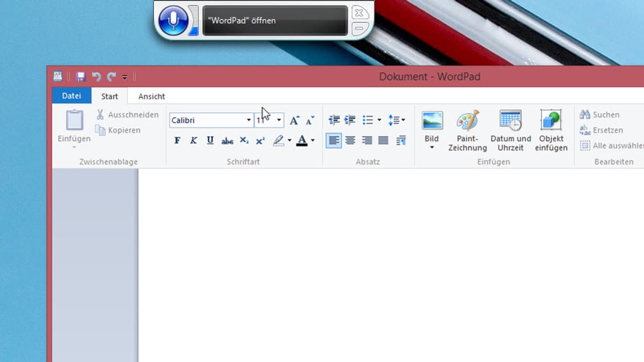The height and width of the screenshot is (362, 644).
Task: Undo the last action in quick access toolbar
Action: 96,76
